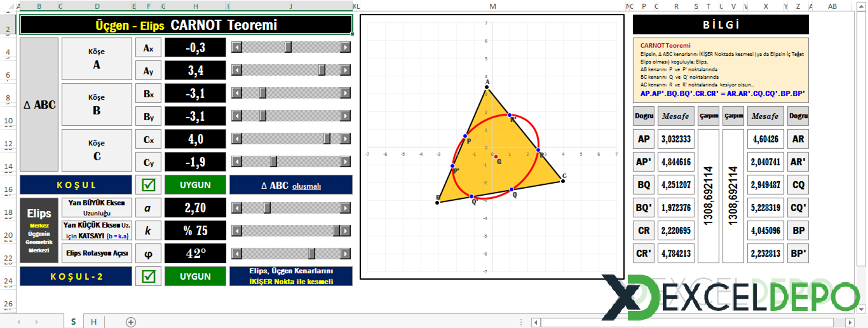Click the Ay slider thumb
The height and width of the screenshot is (328, 868).
(x=322, y=70)
